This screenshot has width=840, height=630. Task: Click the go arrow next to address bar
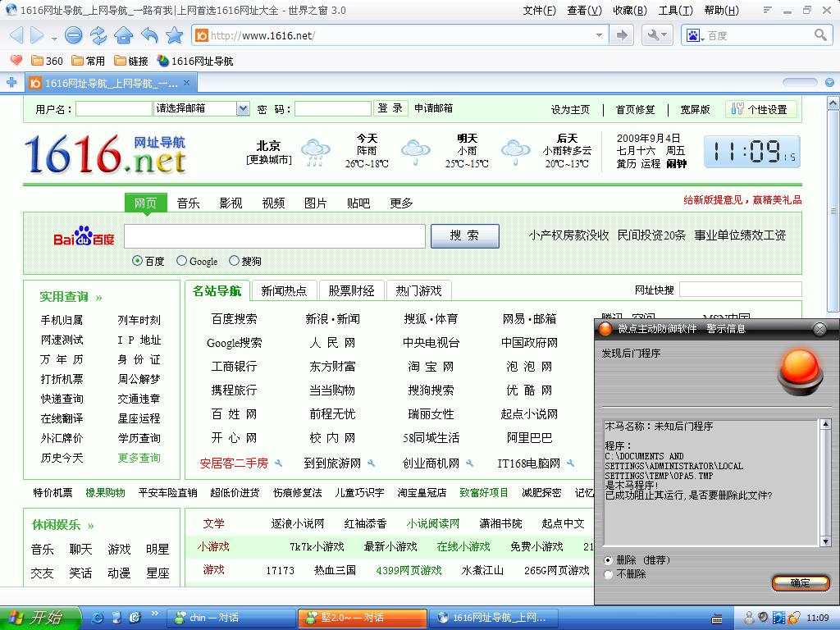622,35
